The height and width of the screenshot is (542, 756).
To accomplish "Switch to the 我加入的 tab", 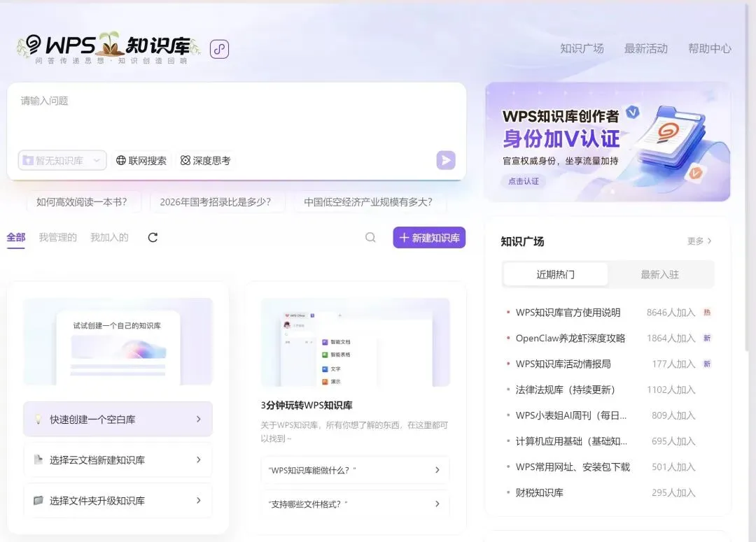I will (109, 237).
